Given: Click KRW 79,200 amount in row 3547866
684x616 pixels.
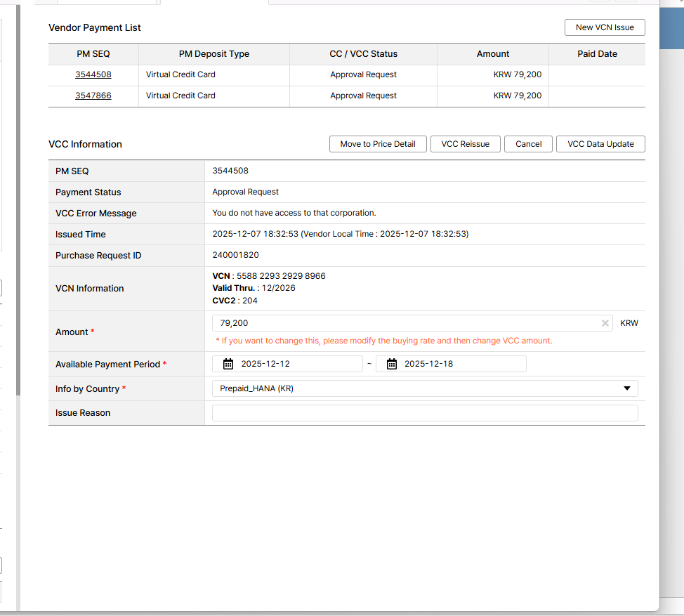Looking at the screenshot, I should 518,96.
